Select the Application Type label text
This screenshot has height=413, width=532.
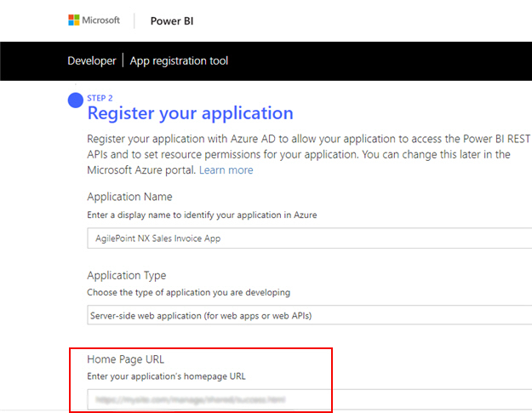[127, 275]
